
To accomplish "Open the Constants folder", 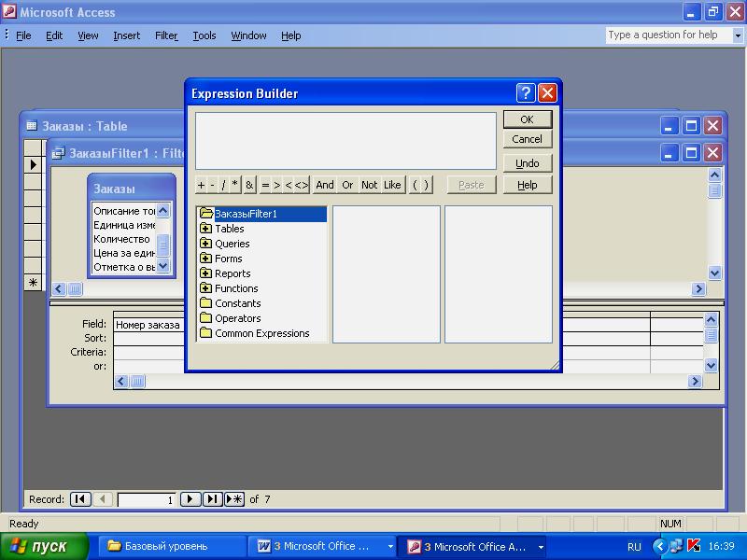I will (231, 303).
